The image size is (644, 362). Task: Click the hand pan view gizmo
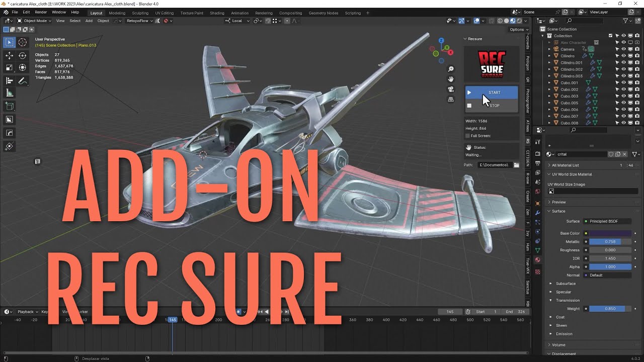click(x=451, y=79)
